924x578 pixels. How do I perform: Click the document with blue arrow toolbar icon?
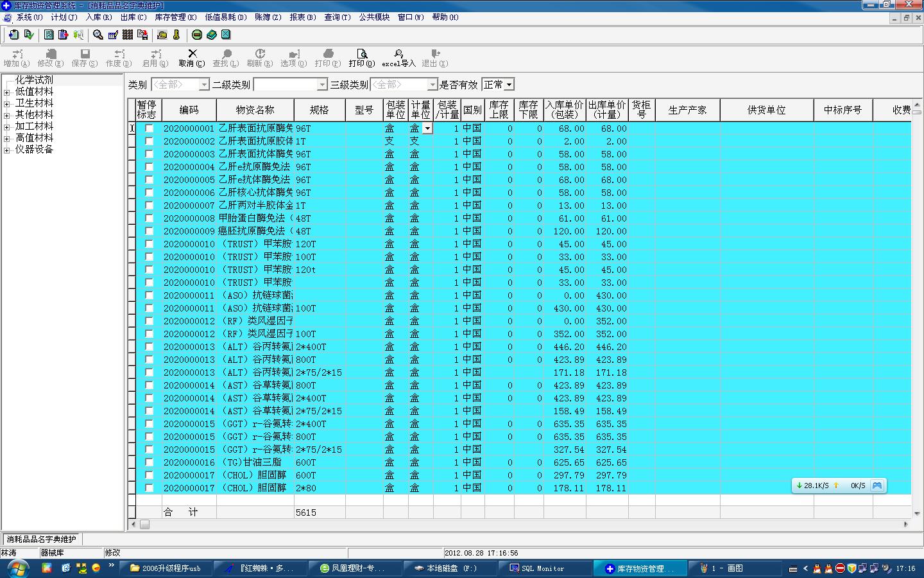click(13, 35)
